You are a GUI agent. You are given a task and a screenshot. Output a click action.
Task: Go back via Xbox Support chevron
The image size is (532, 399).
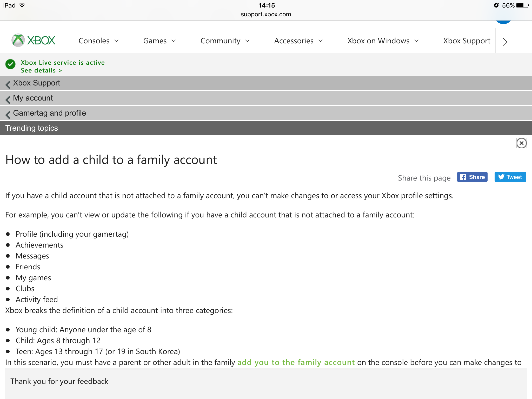click(8, 84)
